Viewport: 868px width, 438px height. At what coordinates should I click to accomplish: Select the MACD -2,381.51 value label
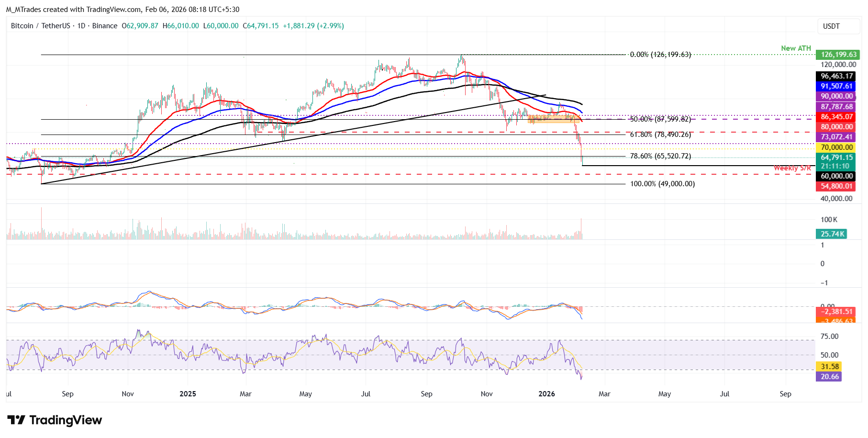[x=836, y=312]
